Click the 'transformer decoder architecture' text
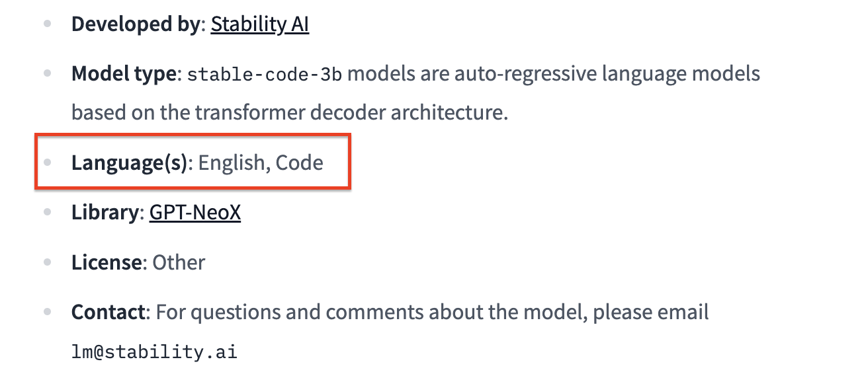This screenshot has width=868, height=374. click(x=351, y=112)
